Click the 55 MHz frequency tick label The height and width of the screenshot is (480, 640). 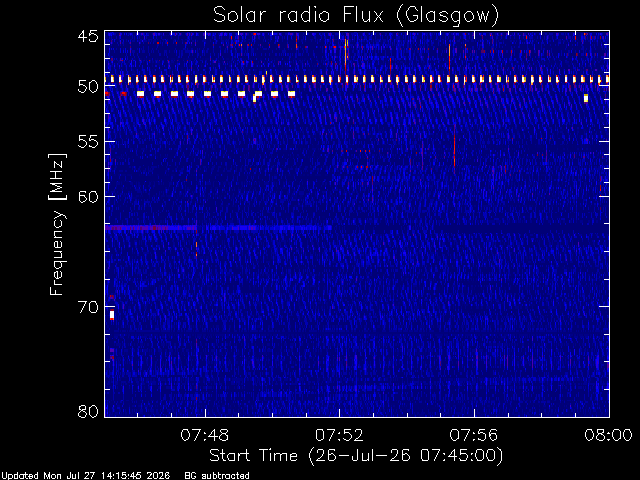point(88,142)
